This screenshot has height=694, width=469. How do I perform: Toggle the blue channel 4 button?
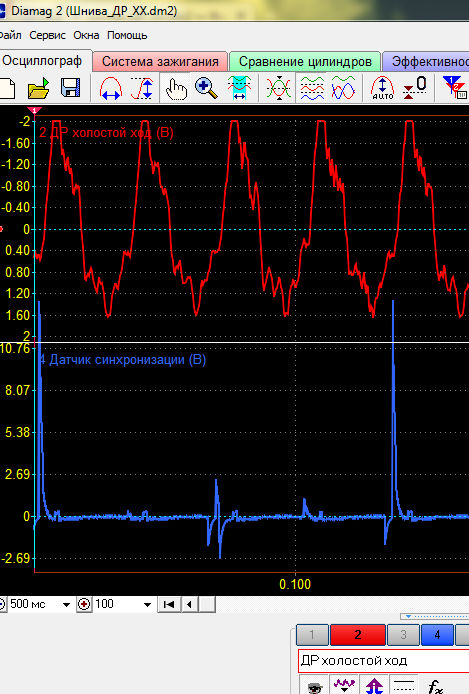coord(437,635)
